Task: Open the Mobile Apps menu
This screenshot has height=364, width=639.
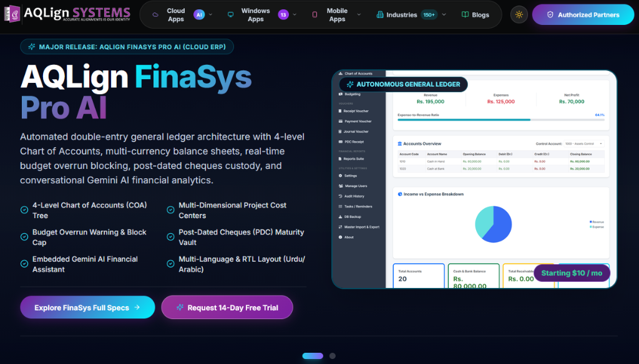Action: (336, 15)
